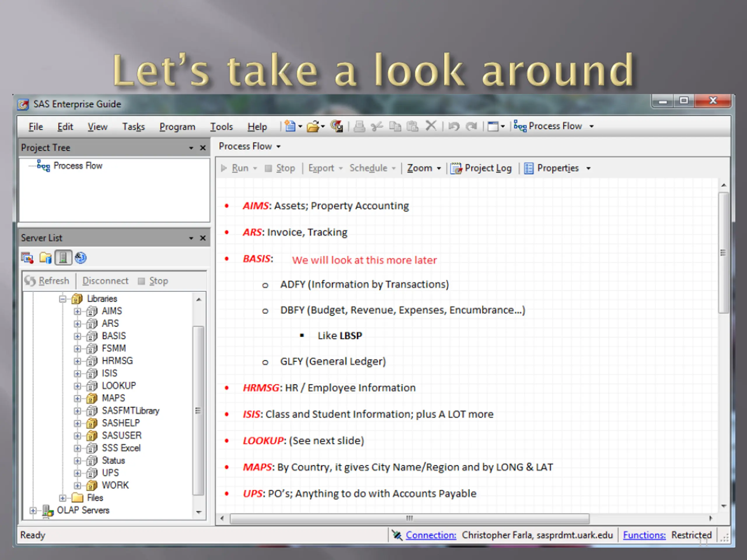The height and width of the screenshot is (560, 747).
Task: Expand the BASIS library node
Action: [x=77, y=336]
